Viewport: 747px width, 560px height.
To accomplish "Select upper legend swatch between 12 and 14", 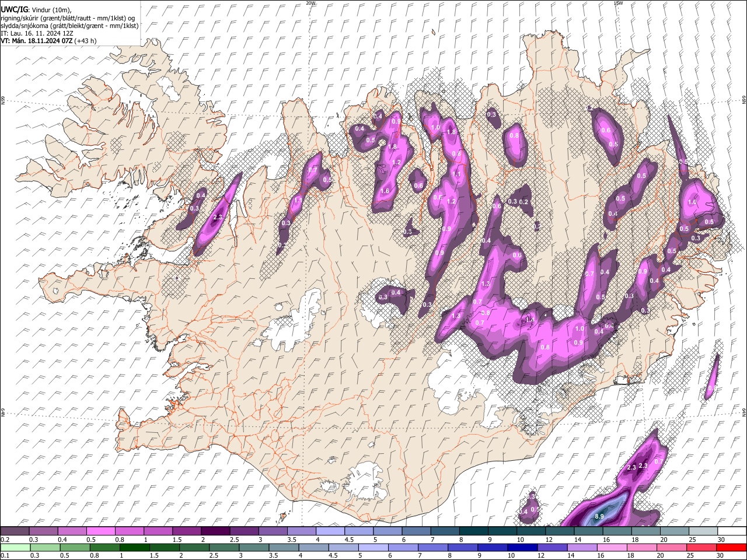I will pos(560,531).
